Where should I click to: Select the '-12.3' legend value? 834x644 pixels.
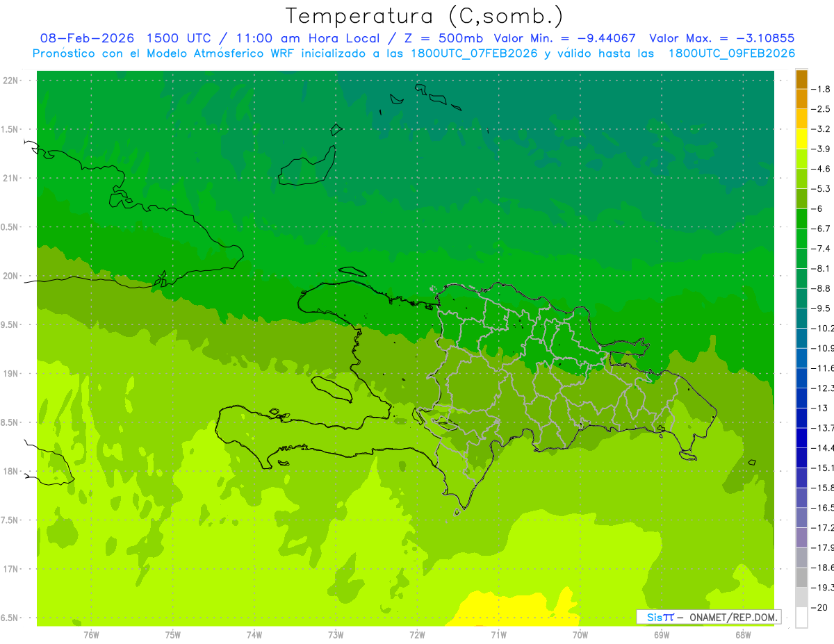click(x=823, y=388)
